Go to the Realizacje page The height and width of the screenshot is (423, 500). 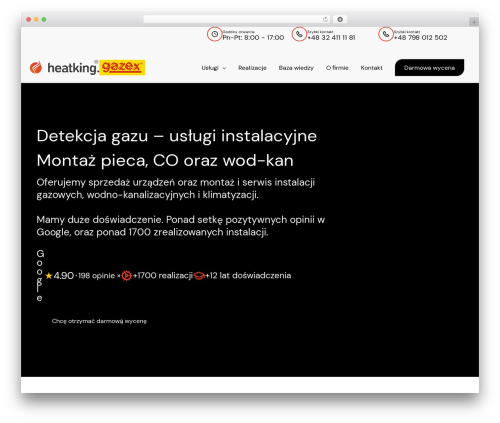click(252, 68)
